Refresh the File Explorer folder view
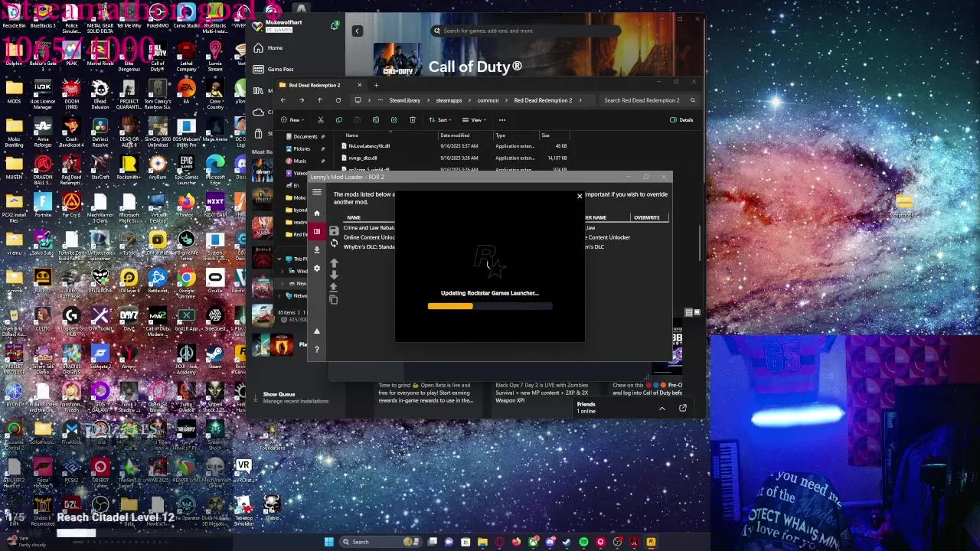 tap(338, 100)
